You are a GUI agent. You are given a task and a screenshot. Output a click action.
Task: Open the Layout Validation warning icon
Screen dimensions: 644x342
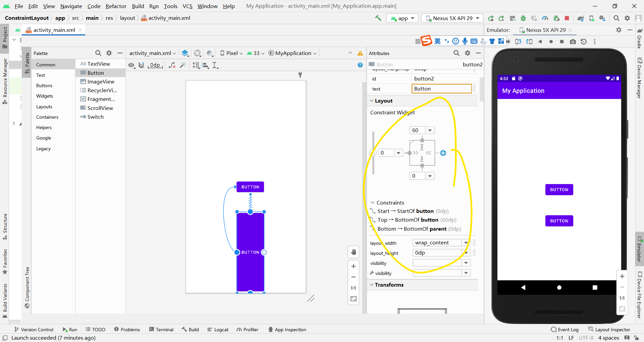[360, 53]
